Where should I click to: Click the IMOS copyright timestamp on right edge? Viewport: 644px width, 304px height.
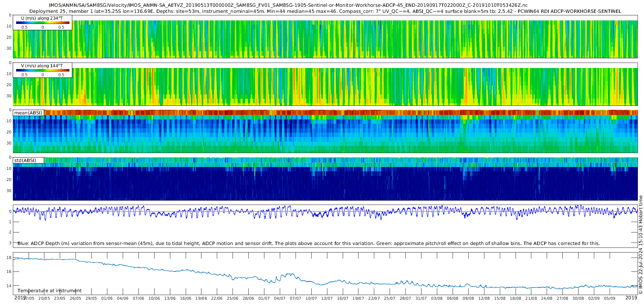640,245
